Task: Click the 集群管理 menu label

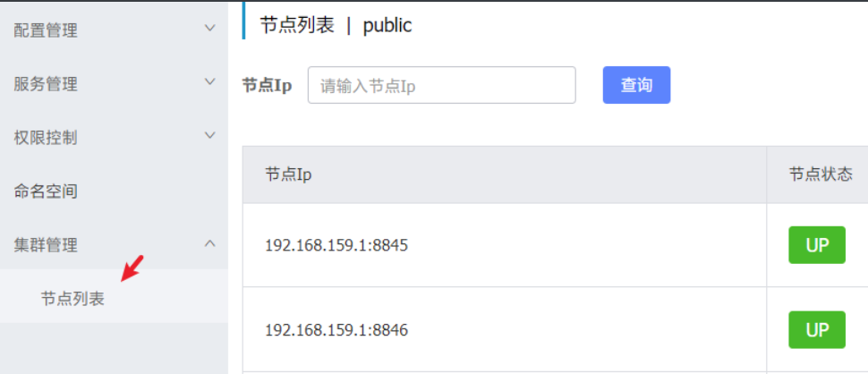Action: pos(46,245)
